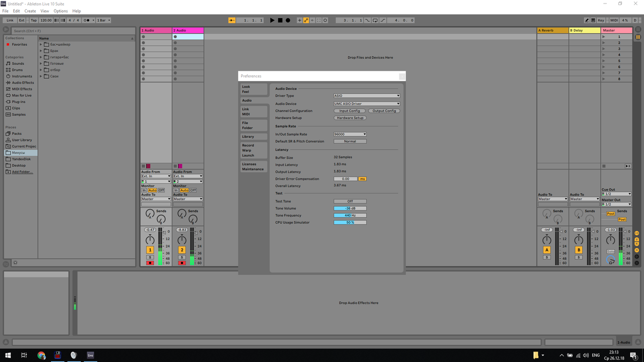Open YandexDisk place in browser
Image resolution: width=644 pixels, height=362 pixels.
(x=20, y=159)
